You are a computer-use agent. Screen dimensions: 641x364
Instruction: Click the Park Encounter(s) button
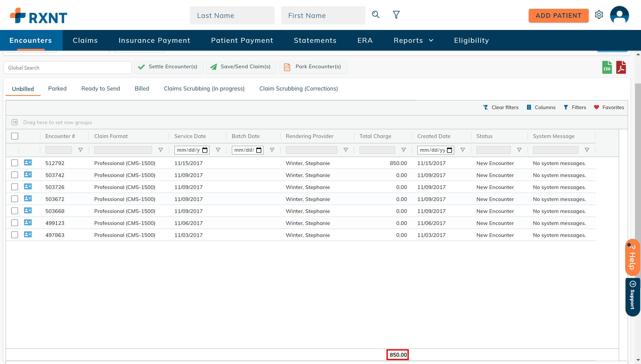[313, 67]
